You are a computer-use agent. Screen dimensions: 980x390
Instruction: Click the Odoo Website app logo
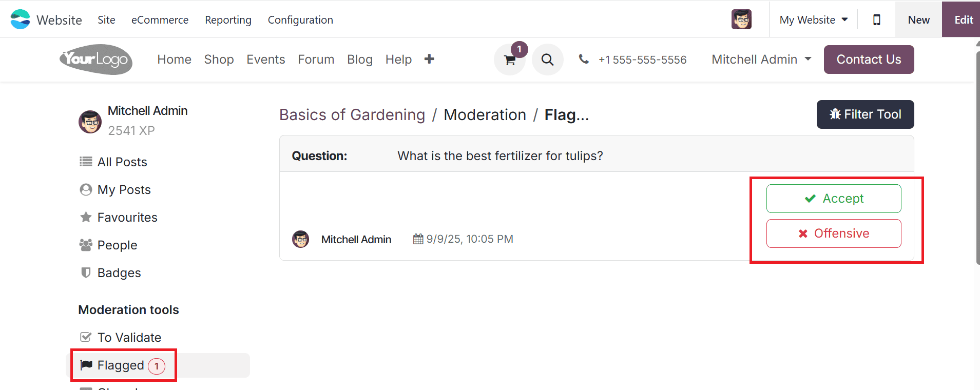(x=21, y=19)
